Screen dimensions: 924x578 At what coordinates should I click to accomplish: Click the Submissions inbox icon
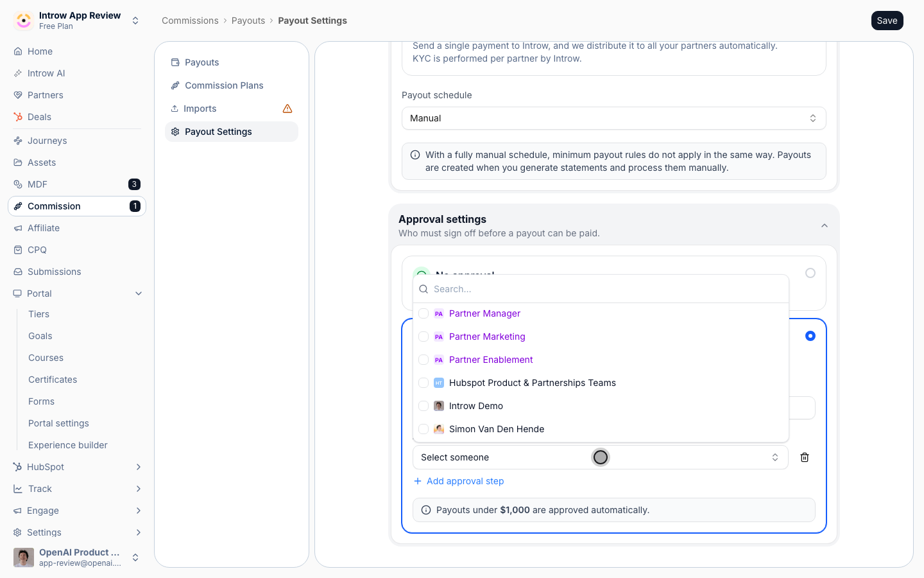pos(18,272)
